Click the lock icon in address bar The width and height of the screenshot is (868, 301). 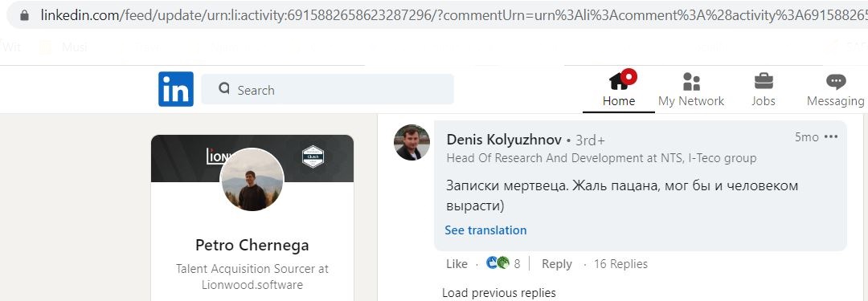(x=24, y=15)
